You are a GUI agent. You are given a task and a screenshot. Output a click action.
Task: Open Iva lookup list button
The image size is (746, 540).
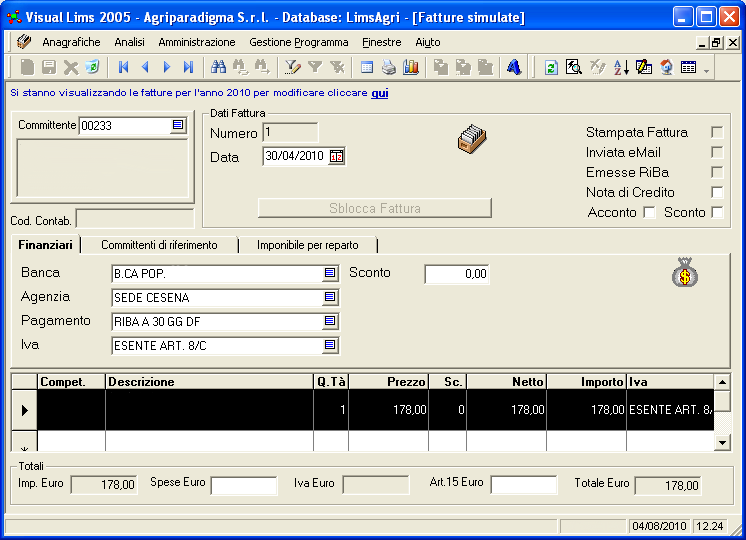(330, 345)
